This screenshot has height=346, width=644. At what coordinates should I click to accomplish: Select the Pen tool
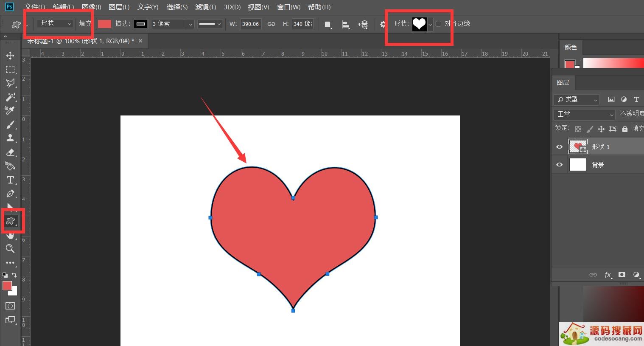(10, 194)
